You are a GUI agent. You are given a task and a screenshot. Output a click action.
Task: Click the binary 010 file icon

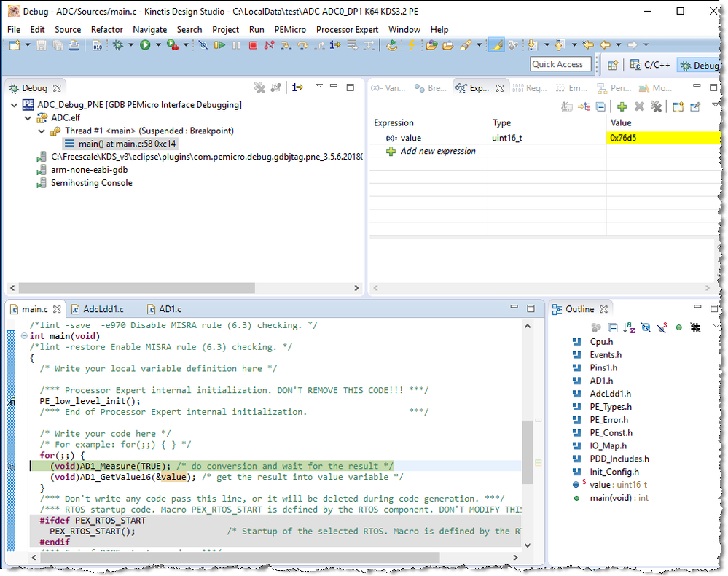coord(97,45)
